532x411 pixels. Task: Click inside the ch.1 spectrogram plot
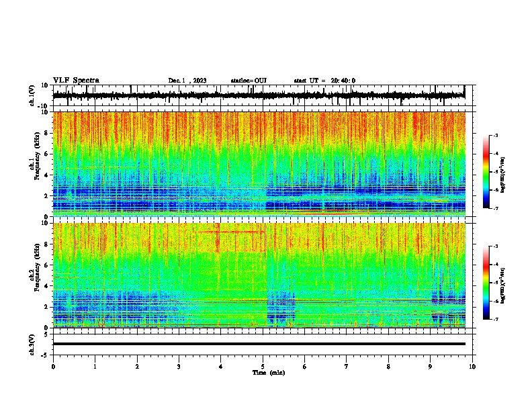point(259,164)
